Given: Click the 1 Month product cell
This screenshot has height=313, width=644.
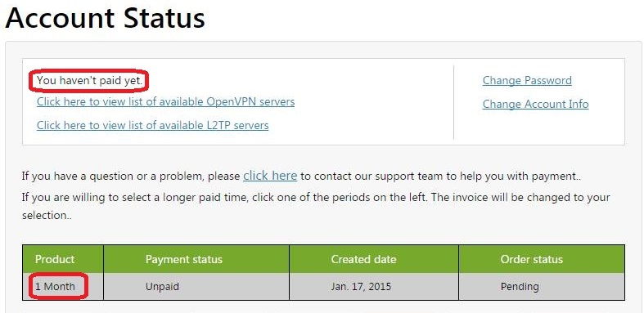Looking at the screenshot, I should point(55,286).
